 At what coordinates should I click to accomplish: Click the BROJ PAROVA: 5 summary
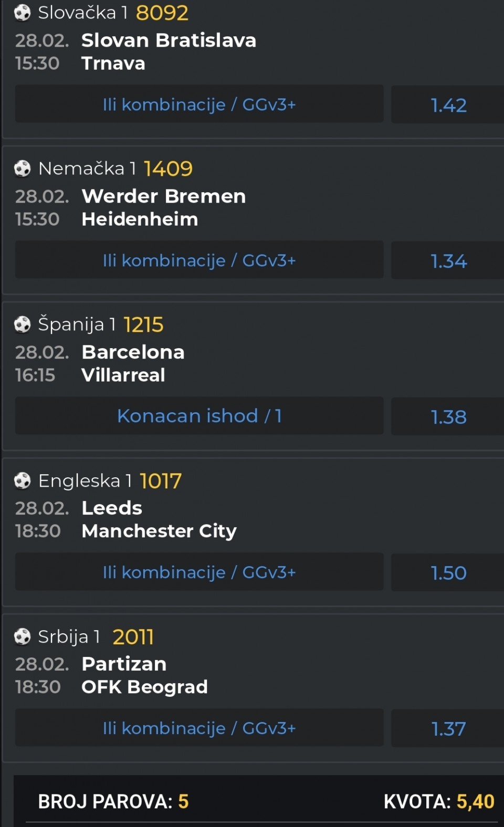point(113,802)
